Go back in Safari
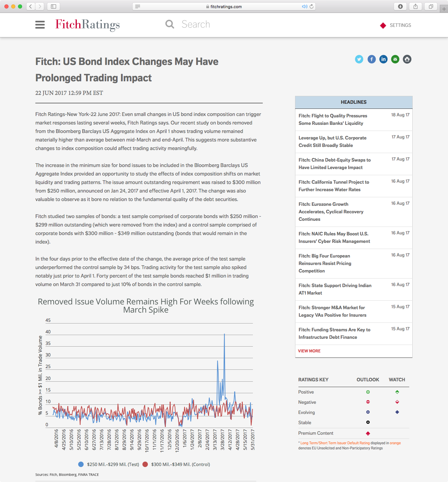448x482 pixels. [31, 6]
